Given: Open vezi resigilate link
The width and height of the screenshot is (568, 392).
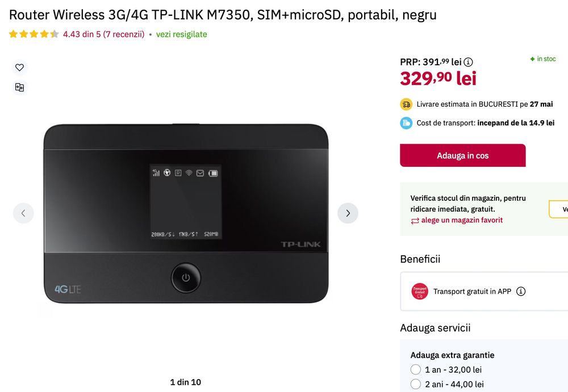Looking at the screenshot, I should pyautogui.click(x=182, y=35).
